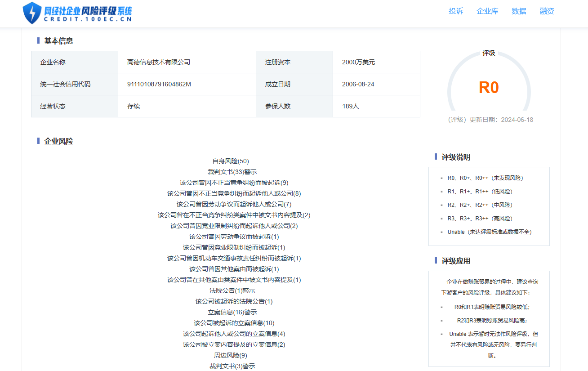Open 该公司曾因劳动争议而被起诉(1)

[x=234, y=237]
